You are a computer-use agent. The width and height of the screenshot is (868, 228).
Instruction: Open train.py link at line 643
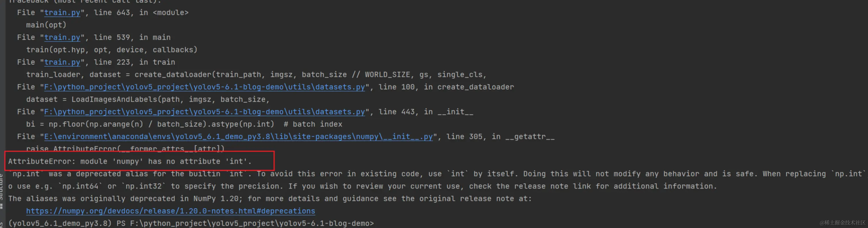62,13
